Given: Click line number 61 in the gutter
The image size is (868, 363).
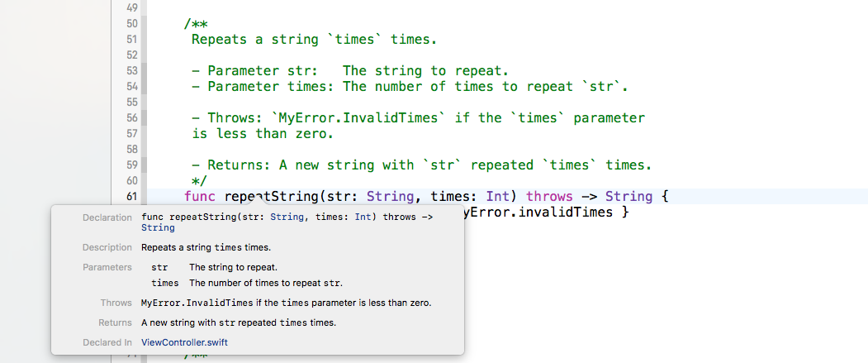Looking at the screenshot, I should pos(131,196).
